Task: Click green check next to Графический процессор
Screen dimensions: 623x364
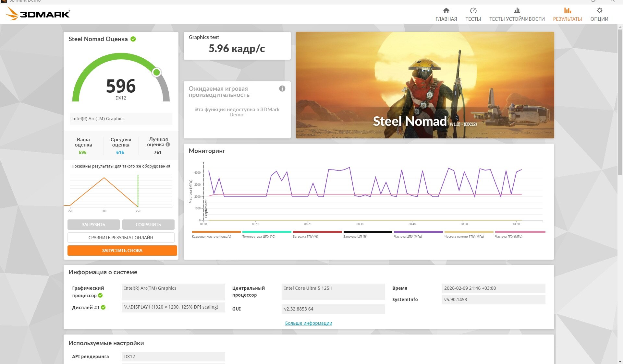Action: point(100,295)
